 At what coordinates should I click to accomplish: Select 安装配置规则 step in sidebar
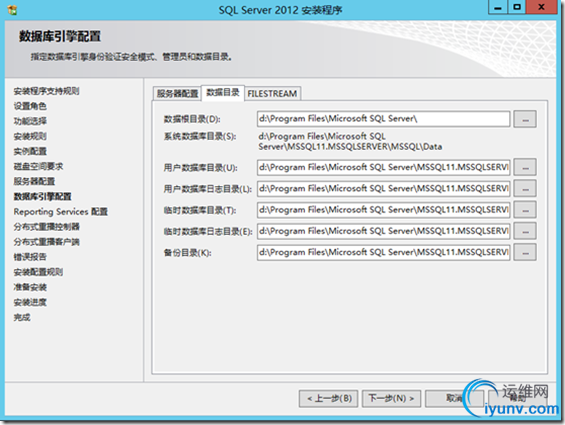tap(38, 272)
